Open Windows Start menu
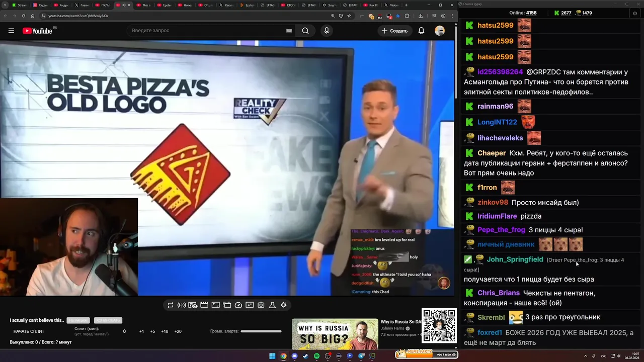 (x=272, y=356)
